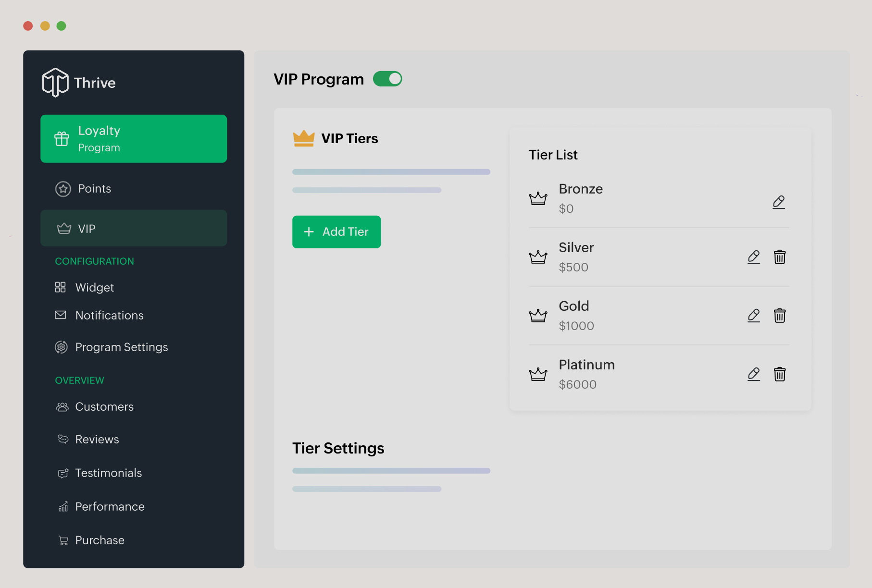The width and height of the screenshot is (872, 588).
Task: Open Widget settings via the grid icon
Action: pos(61,287)
